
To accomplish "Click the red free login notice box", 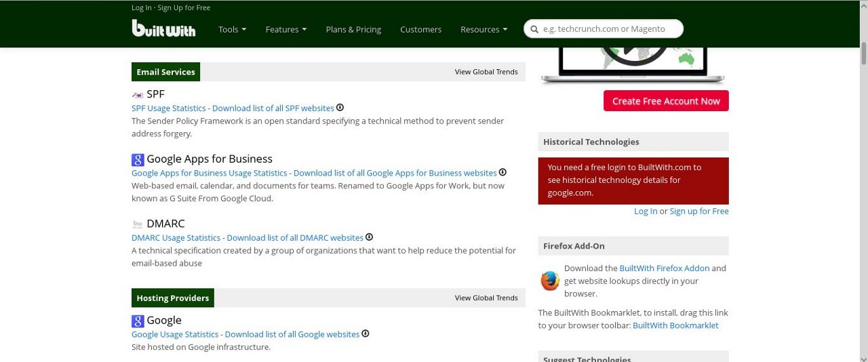I will click(633, 181).
